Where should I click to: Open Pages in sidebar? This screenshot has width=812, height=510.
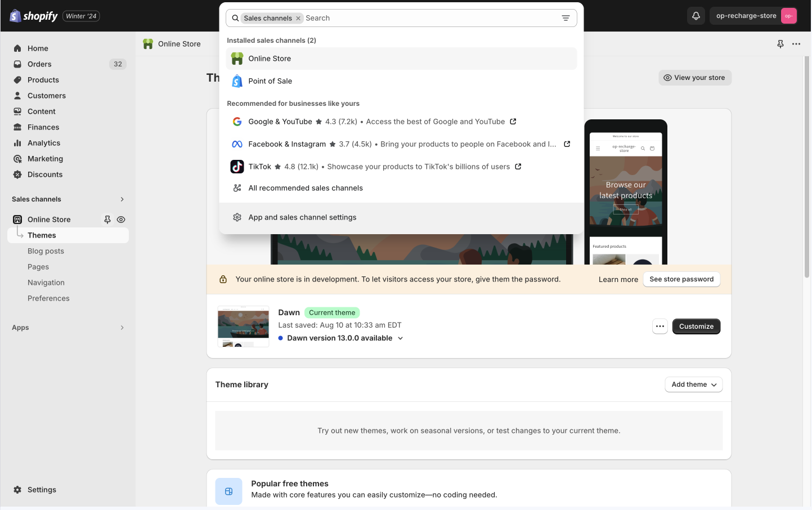pos(38,267)
